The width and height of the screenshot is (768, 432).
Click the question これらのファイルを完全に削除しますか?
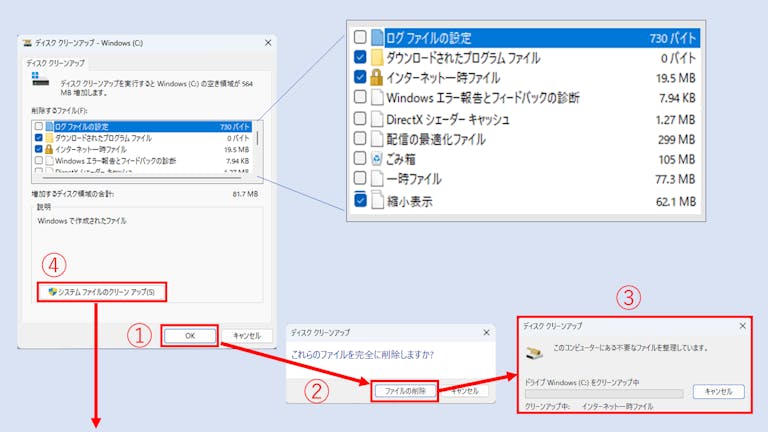coord(362,355)
